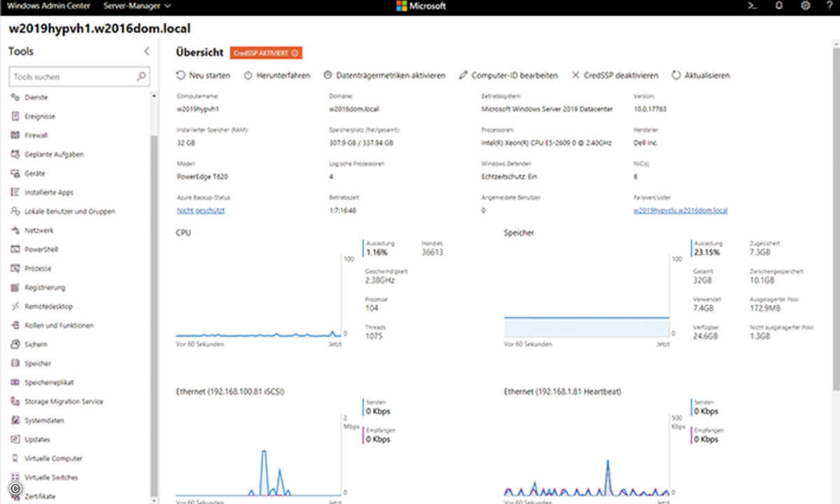Select the model value PowerEdge T620
840x504 pixels.
[202, 176]
